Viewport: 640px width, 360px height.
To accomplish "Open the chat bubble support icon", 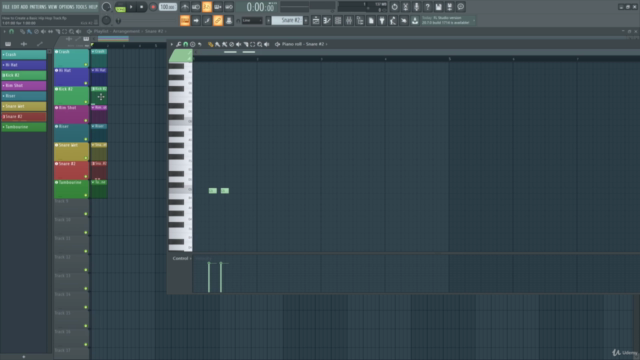I will [460, 7].
